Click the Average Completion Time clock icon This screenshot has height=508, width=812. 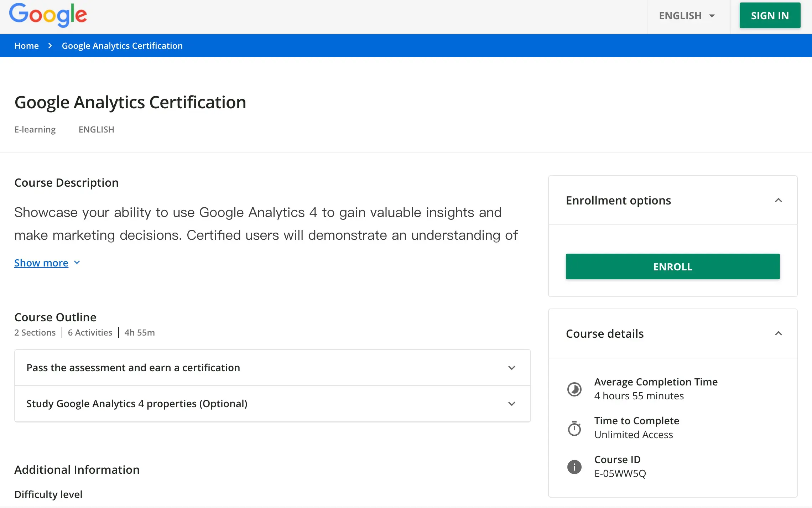tap(574, 389)
